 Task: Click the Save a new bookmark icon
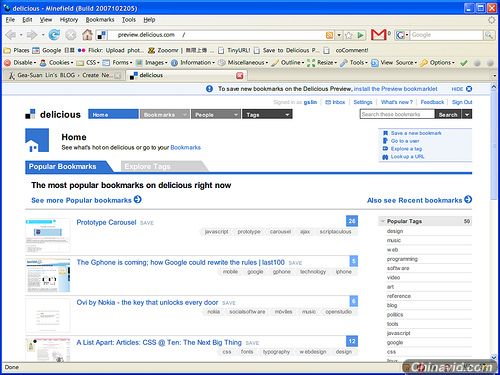tap(385, 133)
